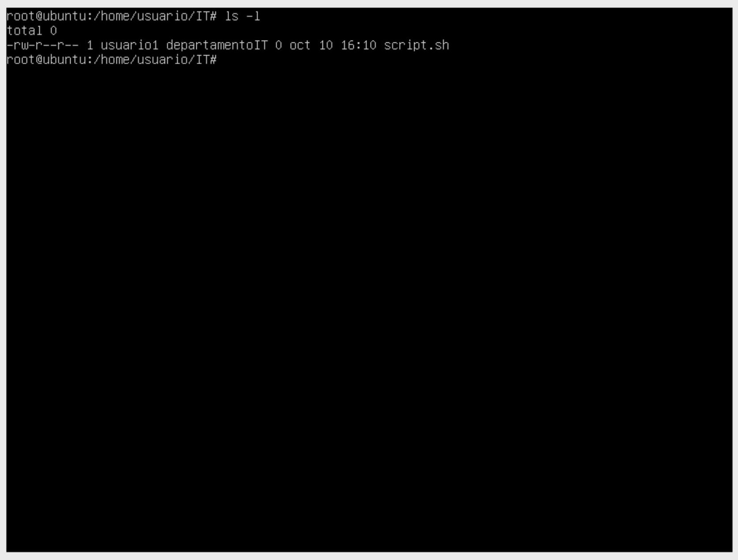This screenshot has width=738, height=560.
Task: Click the '/home/usuario/IT' path in the first prompt
Action: [x=152, y=17]
